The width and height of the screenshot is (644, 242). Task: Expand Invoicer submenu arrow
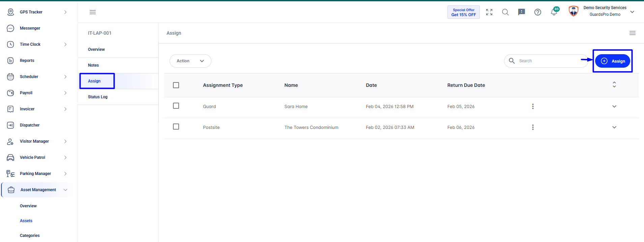pos(65,109)
